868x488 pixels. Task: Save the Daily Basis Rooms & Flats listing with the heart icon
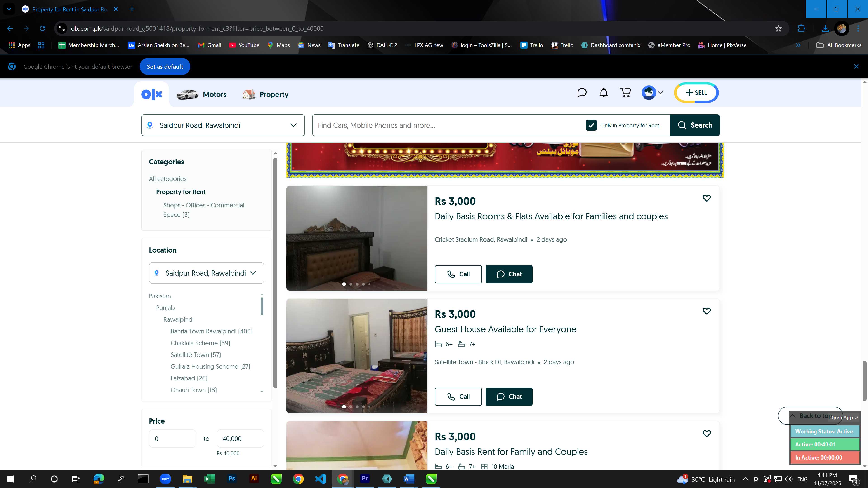707,198
